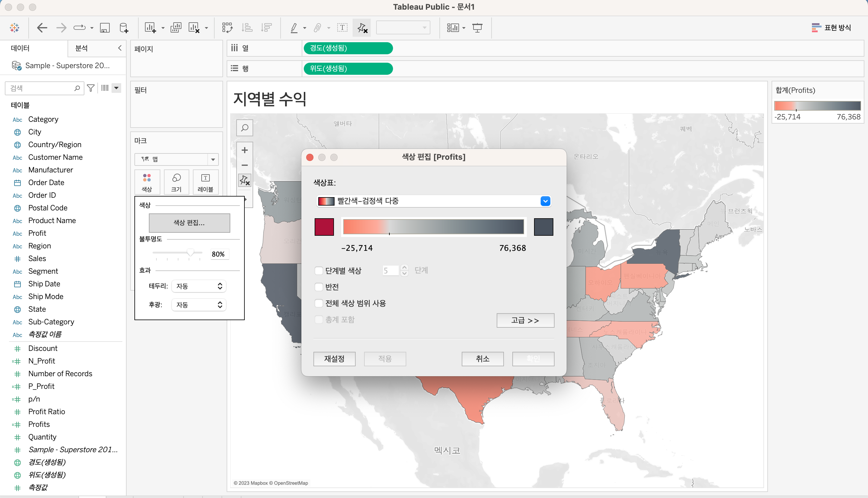Toggle the 전체 색상 범위 사용 checkbox
The height and width of the screenshot is (498, 868).
[319, 303]
